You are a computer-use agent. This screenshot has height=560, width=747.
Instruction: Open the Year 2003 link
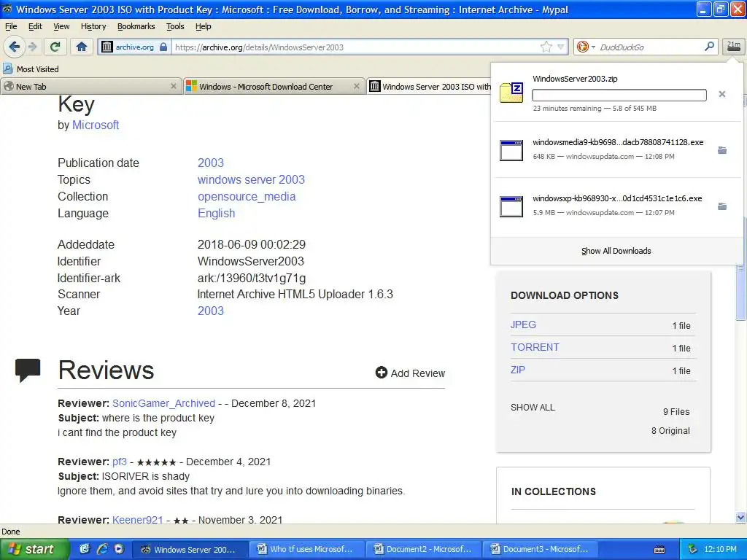pyautogui.click(x=211, y=311)
